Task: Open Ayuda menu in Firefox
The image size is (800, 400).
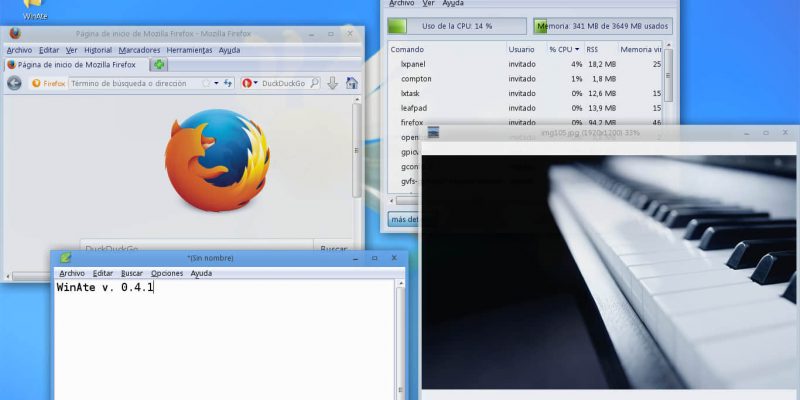Action: pos(229,50)
